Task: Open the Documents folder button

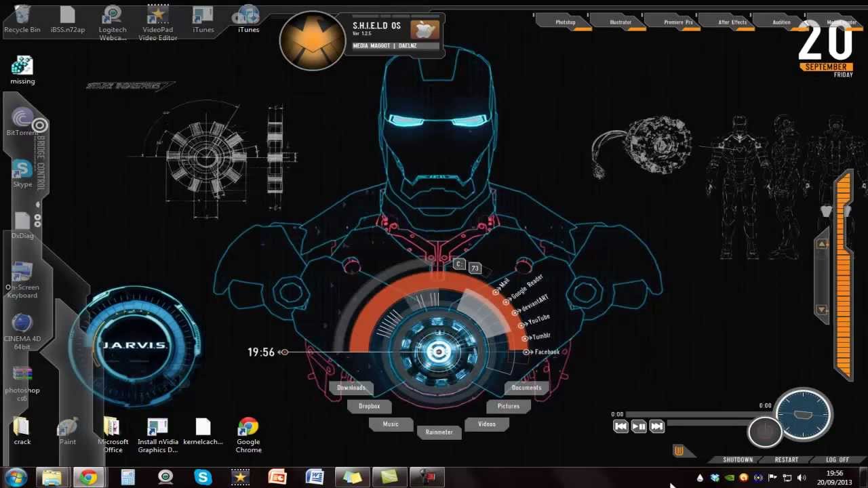Action: click(x=526, y=388)
